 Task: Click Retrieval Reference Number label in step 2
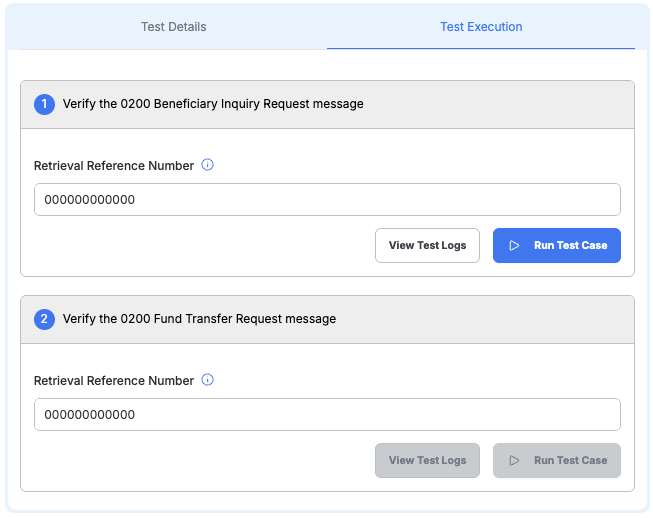click(x=114, y=381)
